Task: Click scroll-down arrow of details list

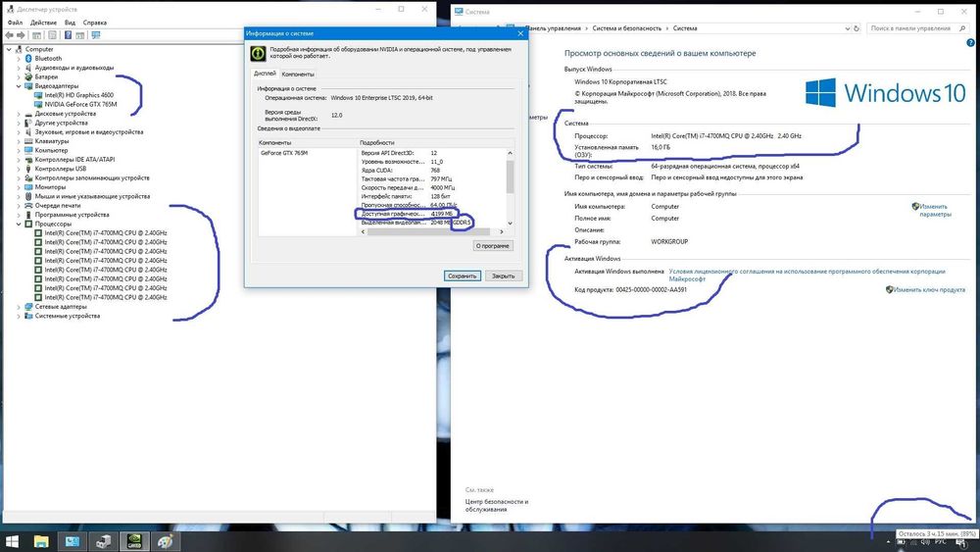Action: 510,224
